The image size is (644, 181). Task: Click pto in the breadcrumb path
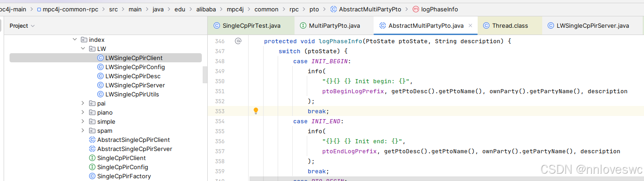[314, 9]
